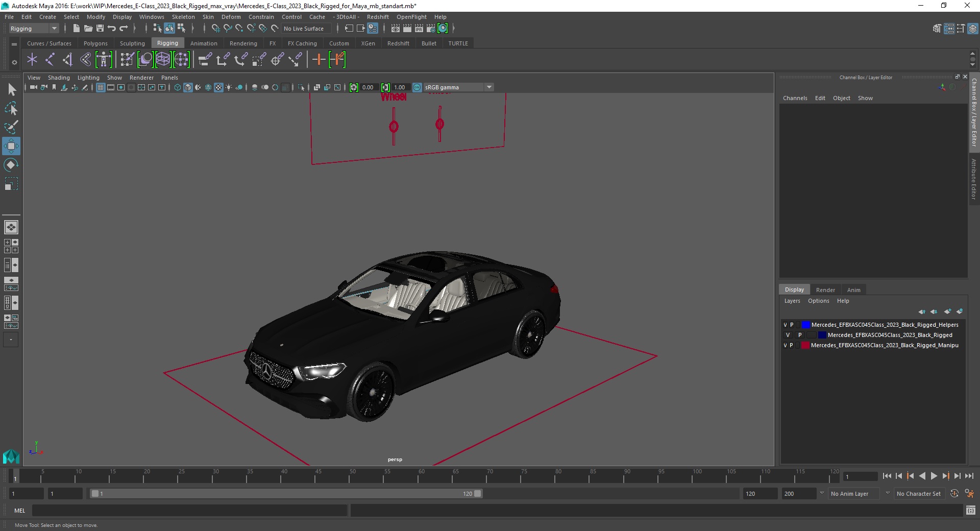Open the shelf tab selector menu
This screenshot has height=531, width=980.
point(14,44)
